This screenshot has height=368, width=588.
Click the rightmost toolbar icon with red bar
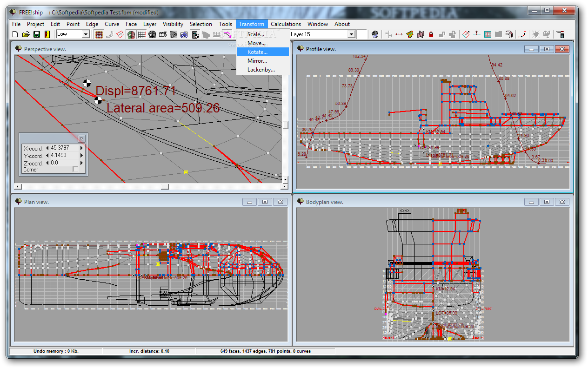tap(561, 34)
